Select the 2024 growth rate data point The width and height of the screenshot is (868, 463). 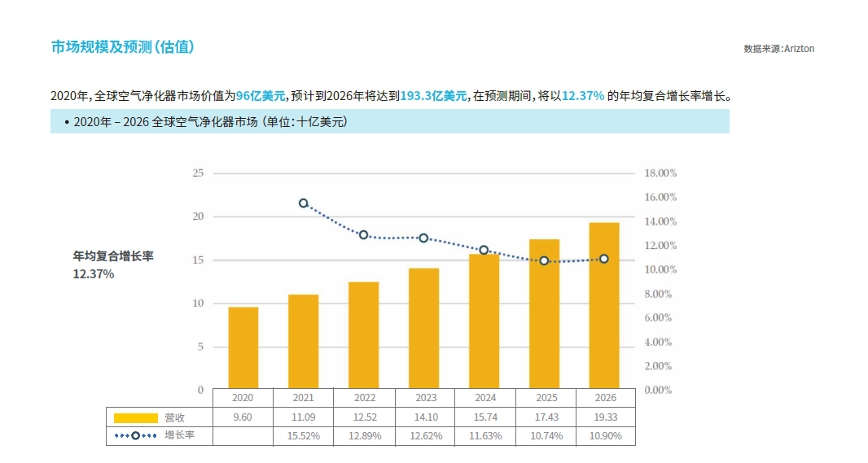click(484, 250)
